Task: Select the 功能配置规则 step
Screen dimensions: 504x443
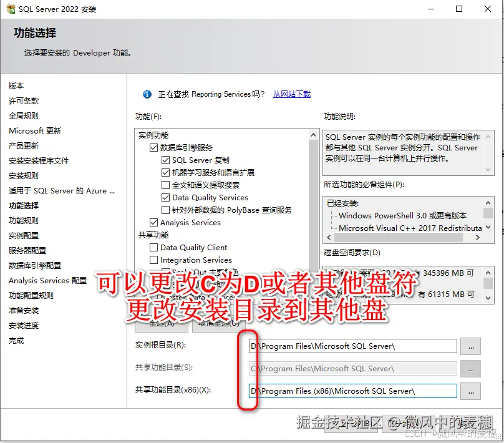Action: [x=31, y=296]
